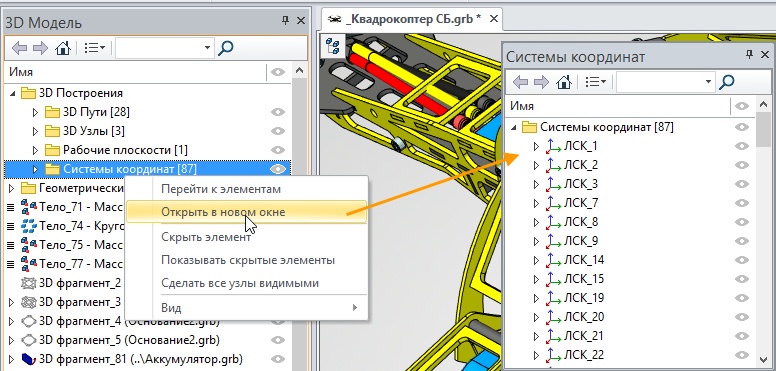Screen dimensions: 776x371
Task: Collapse the 3D Построения folder
Action: pos(12,93)
